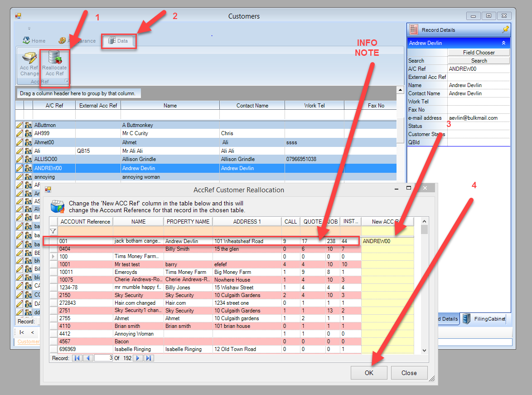Click the A Buttmonkey name cell
The image size is (532, 395).
[170, 125]
